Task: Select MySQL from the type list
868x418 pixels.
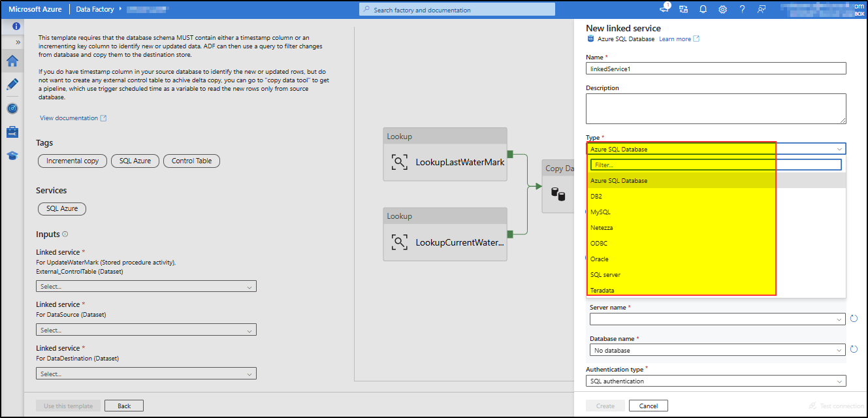Action: tap(716, 212)
